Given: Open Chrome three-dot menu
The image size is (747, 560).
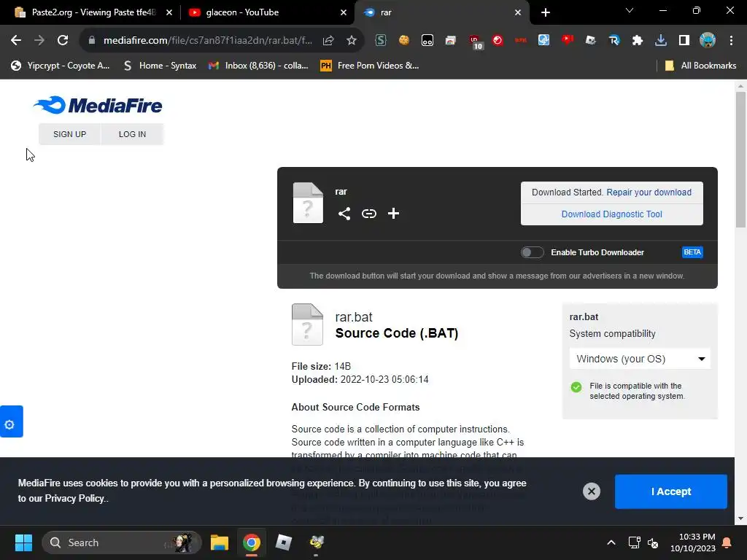Looking at the screenshot, I should (x=731, y=41).
